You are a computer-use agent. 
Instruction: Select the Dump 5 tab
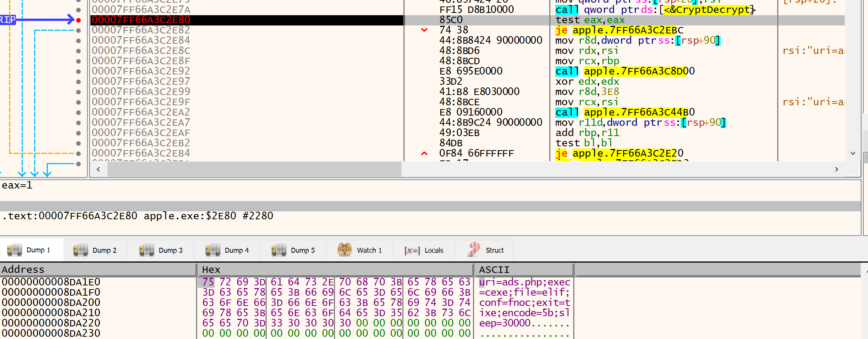(293, 250)
